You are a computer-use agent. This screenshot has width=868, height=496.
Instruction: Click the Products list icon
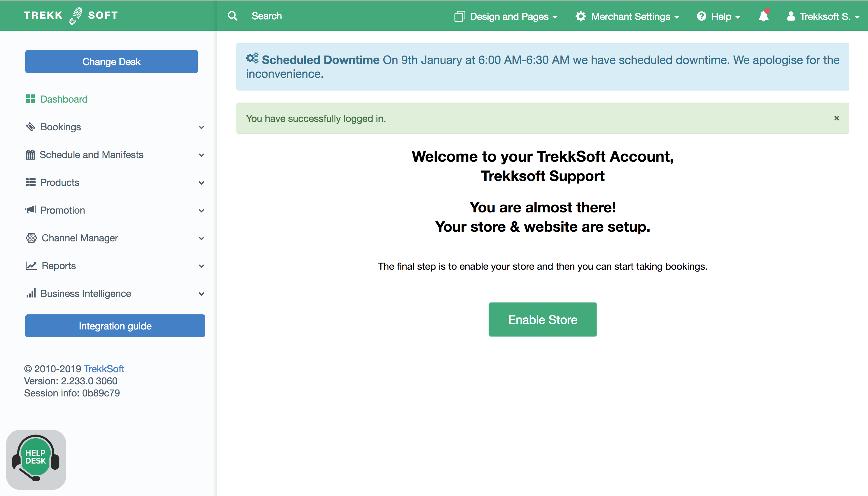(31, 182)
